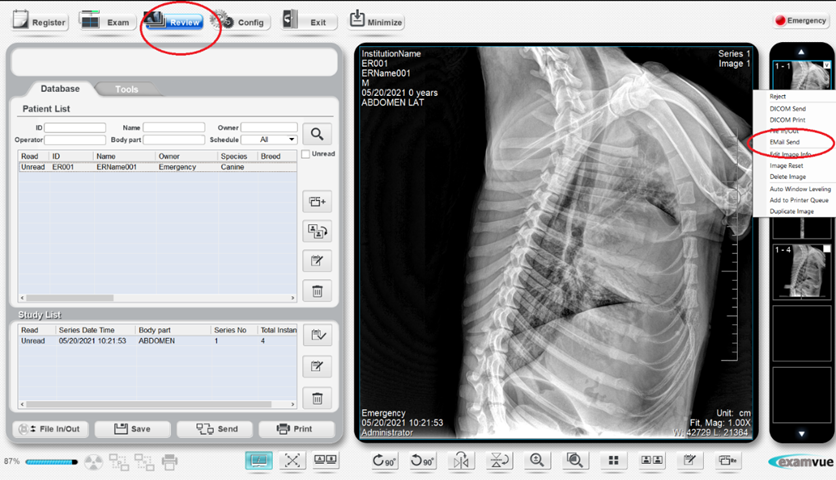Click the edit patient icon

coord(317,261)
